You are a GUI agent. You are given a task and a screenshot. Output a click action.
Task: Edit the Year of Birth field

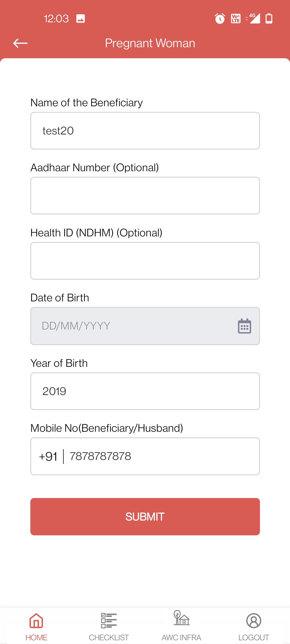coord(145,391)
